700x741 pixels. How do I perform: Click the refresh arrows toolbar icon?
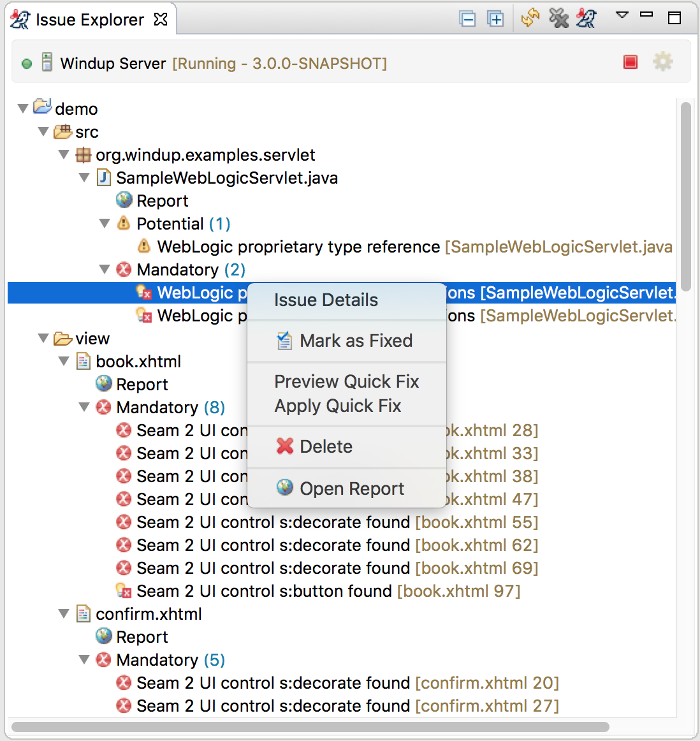pos(530,18)
